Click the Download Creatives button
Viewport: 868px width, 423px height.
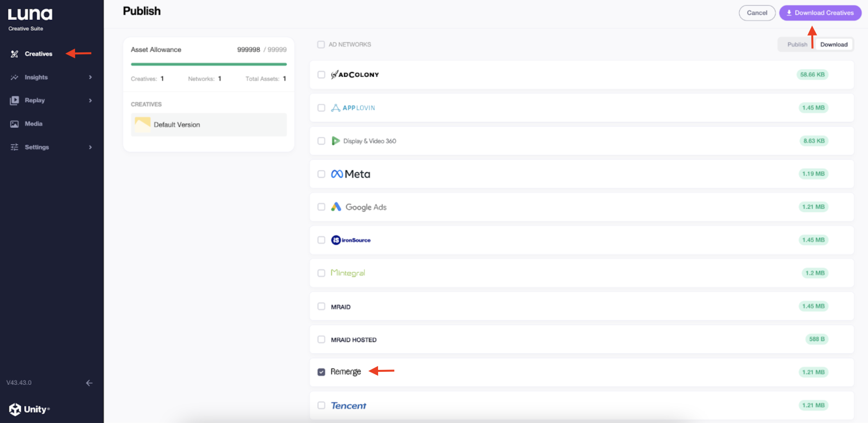pyautogui.click(x=820, y=13)
